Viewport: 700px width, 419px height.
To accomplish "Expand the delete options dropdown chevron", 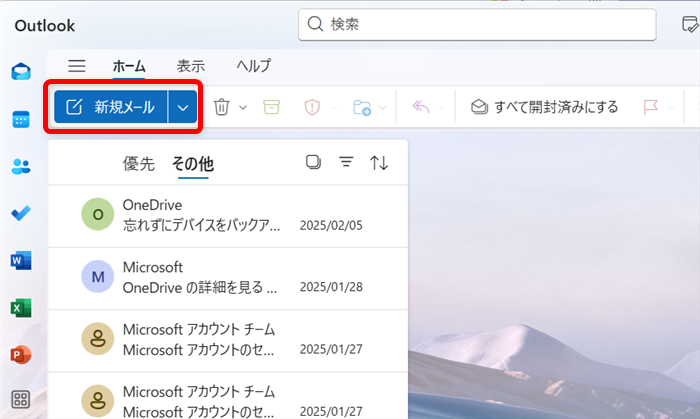I will tap(244, 107).
